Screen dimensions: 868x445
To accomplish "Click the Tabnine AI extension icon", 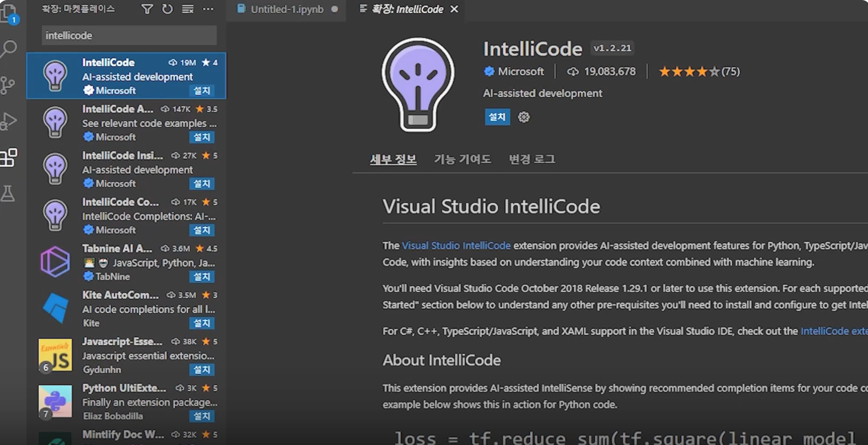I will click(x=55, y=261).
